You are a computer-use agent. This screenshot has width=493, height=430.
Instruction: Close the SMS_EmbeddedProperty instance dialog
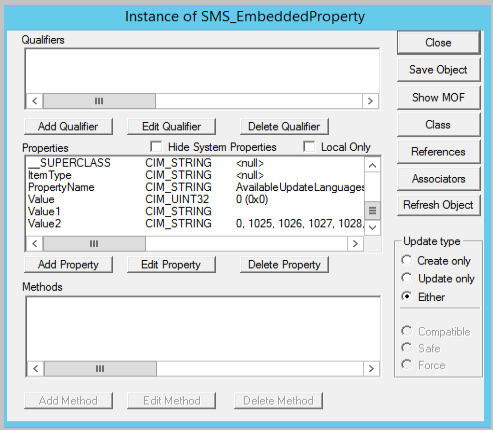click(438, 43)
